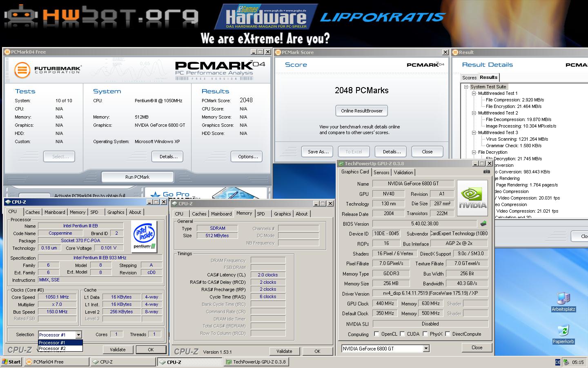Collapse the File Decryption node
Viewport: 588px width, 368px height.
pos(474,152)
